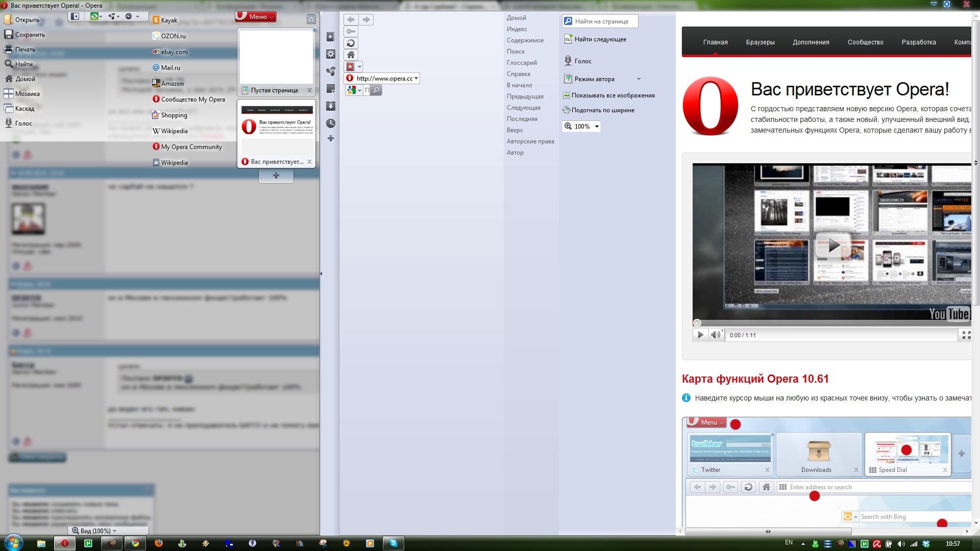Open Widgets panel gear icon in sidebar

coord(331,54)
